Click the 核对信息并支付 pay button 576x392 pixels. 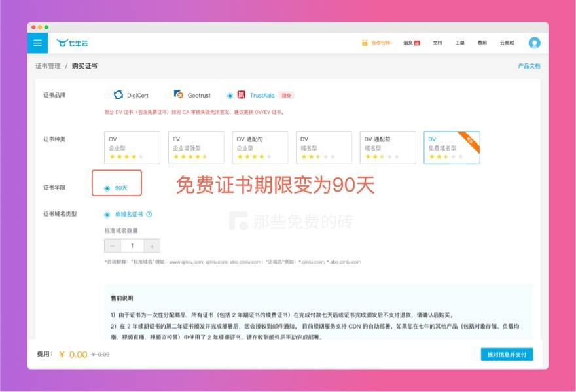coord(507,355)
